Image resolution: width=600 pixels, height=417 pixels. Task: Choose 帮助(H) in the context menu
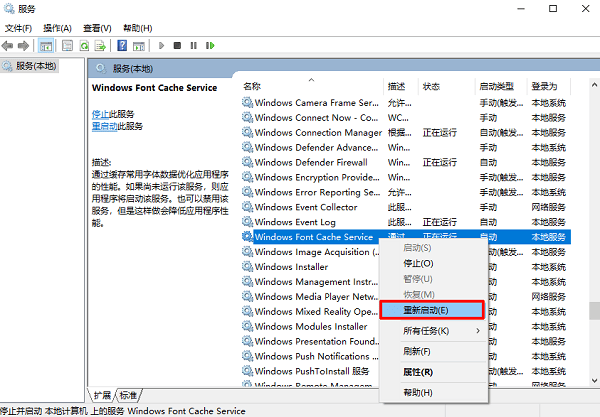click(434, 393)
